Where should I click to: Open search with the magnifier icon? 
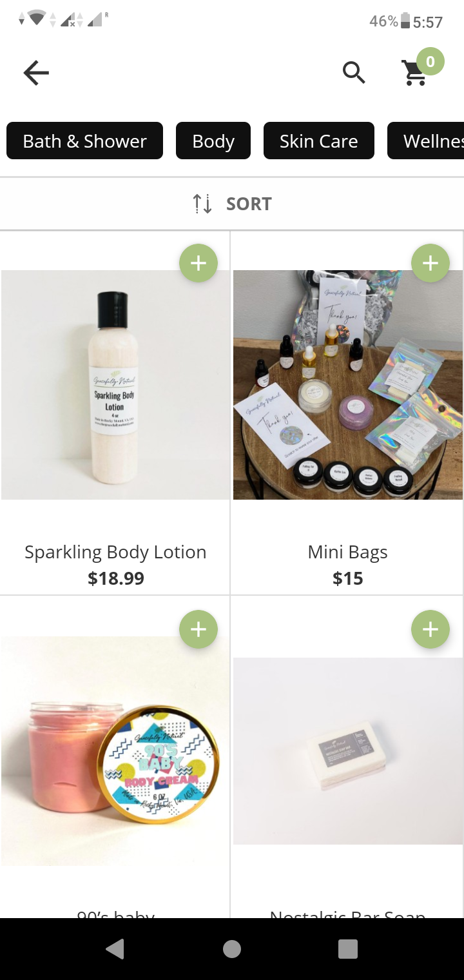pos(354,73)
